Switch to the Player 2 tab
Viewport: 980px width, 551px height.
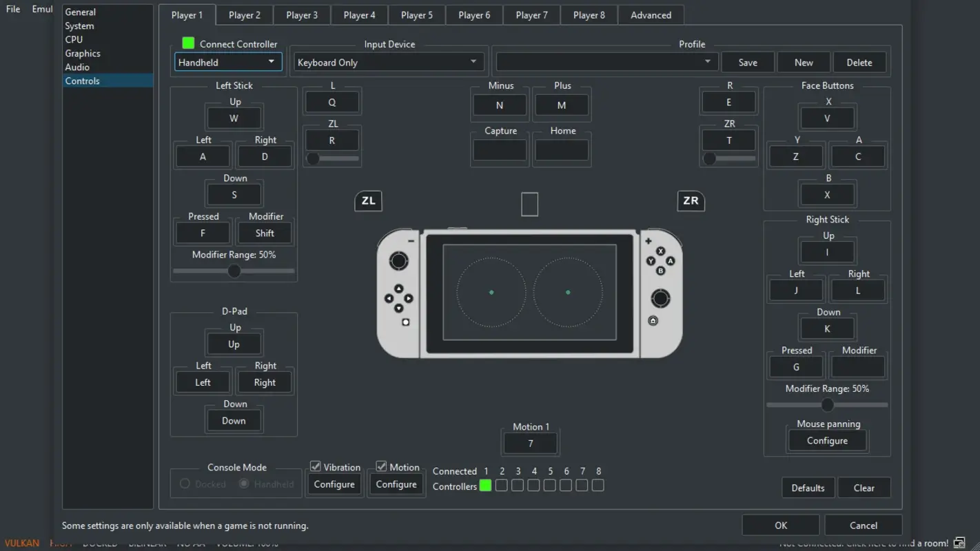coord(244,14)
